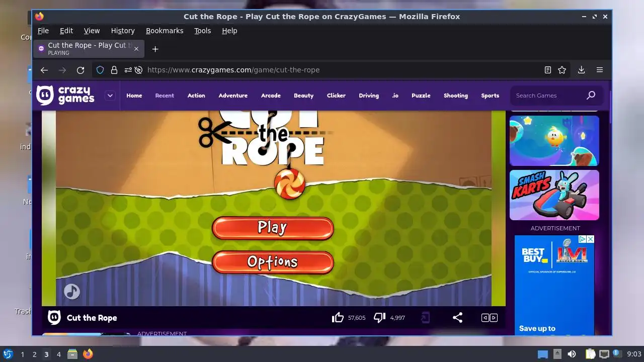Toggle theater mode with the arrows icon

click(490, 318)
